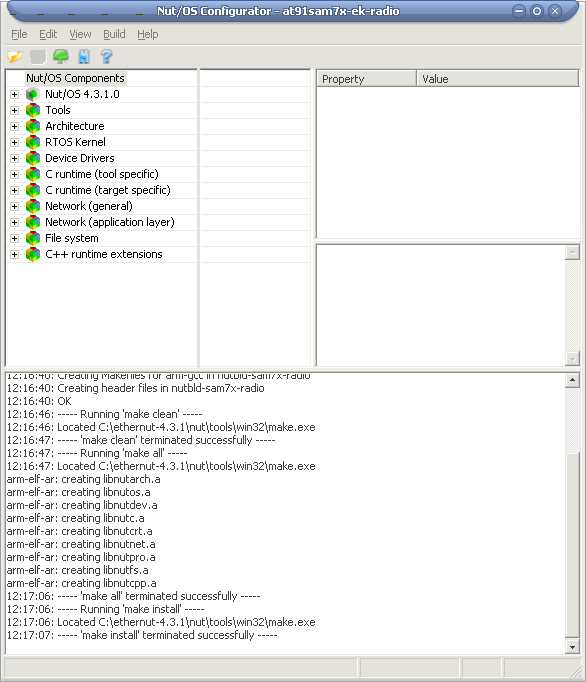Open the Edit menu
Screen dimensions: 586x682
tap(48, 34)
